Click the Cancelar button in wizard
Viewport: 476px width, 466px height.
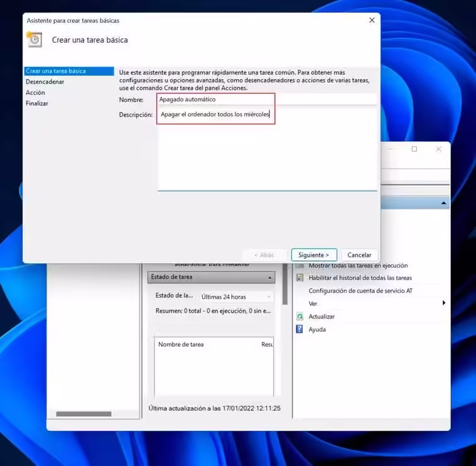359,255
